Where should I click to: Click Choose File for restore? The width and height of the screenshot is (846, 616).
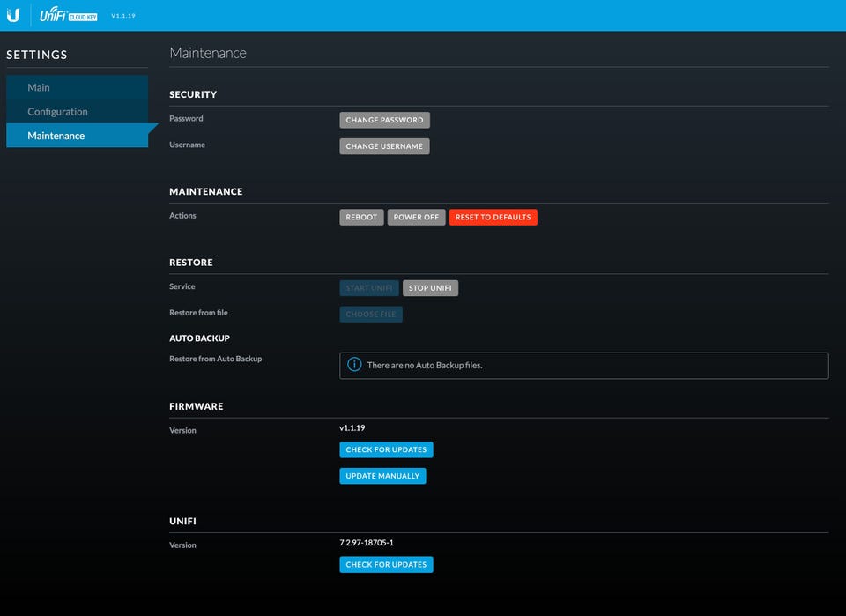(371, 314)
